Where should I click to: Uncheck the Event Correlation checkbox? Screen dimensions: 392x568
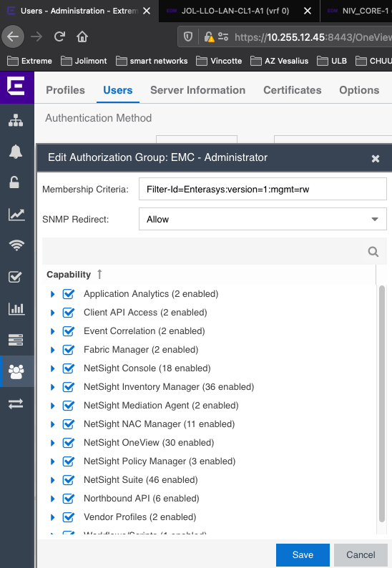pos(69,331)
